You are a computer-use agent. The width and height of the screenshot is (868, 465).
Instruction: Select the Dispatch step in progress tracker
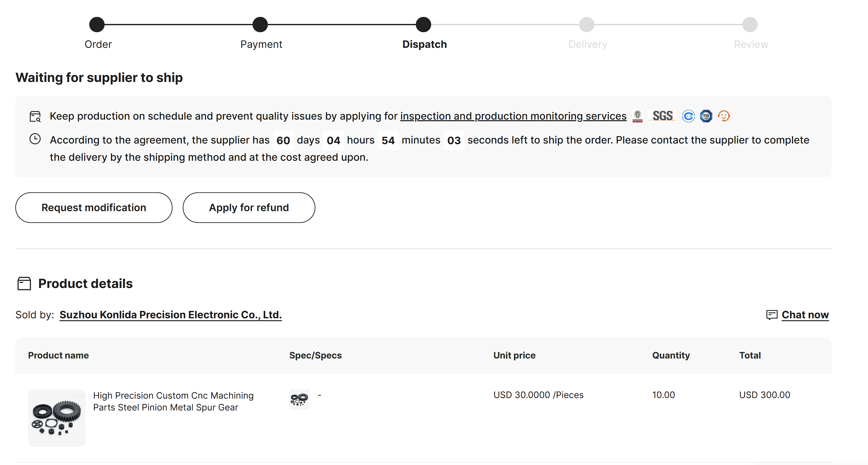tap(423, 25)
